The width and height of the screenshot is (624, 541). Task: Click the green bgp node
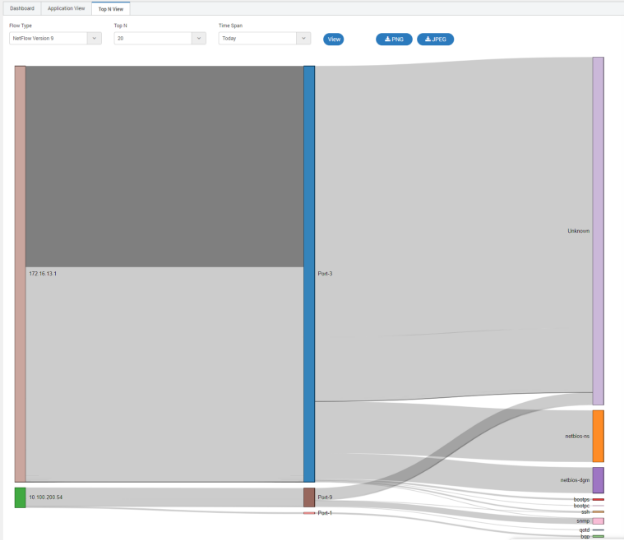point(598,537)
